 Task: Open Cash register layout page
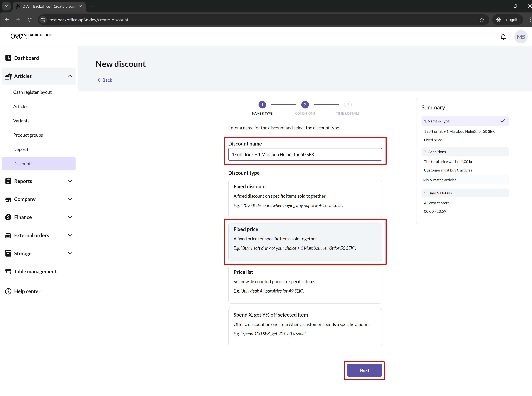pyautogui.click(x=32, y=92)
